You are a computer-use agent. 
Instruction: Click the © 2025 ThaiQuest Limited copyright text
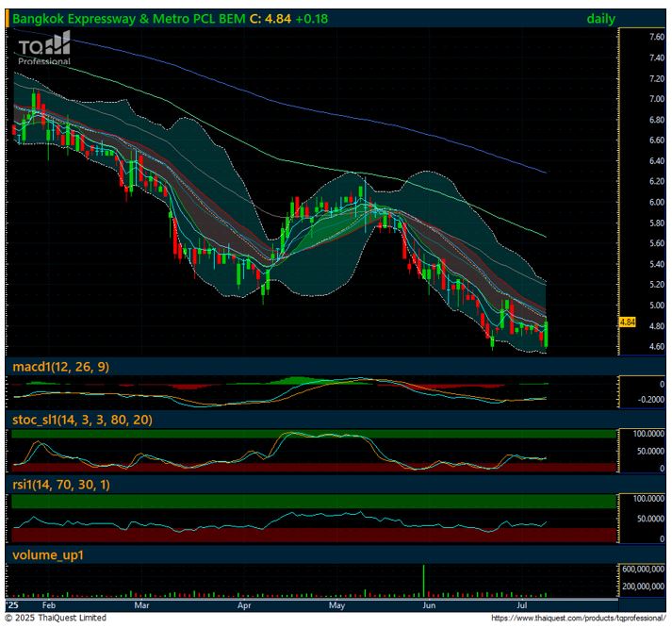pyautogui.click(x=56, y=618)
